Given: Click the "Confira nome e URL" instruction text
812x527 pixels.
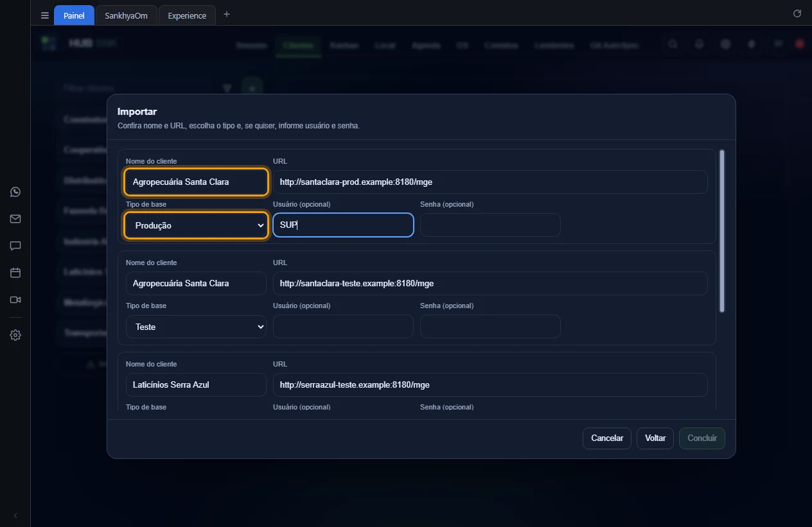Looking at the screenshot, I should [238, 126].
